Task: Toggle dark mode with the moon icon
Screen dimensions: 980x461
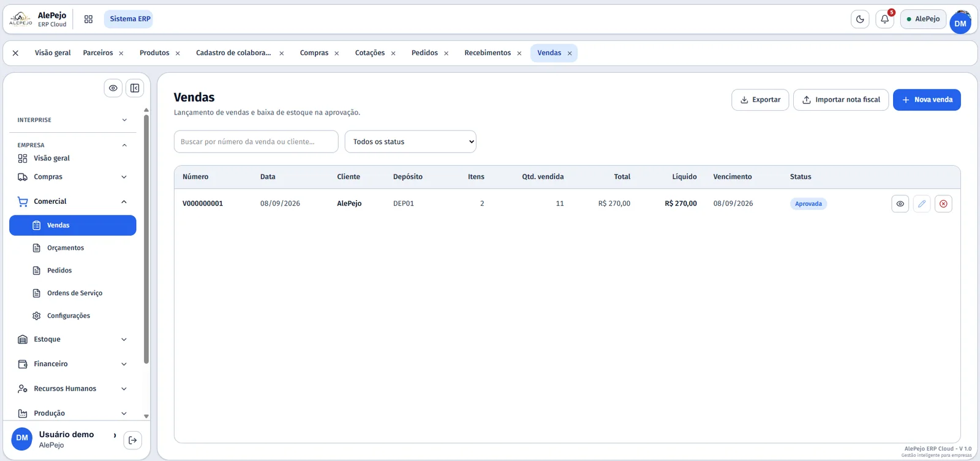Action: [x=860, y=19]
